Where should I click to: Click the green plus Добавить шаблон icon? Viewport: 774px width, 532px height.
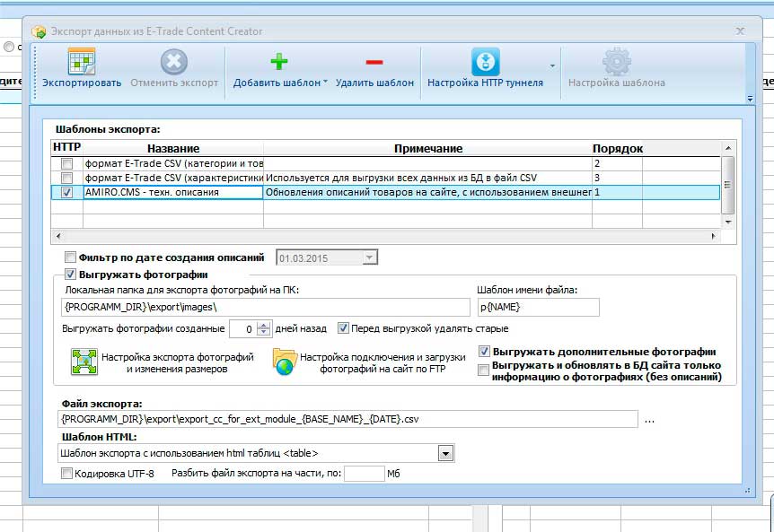[x=279, y=62]
